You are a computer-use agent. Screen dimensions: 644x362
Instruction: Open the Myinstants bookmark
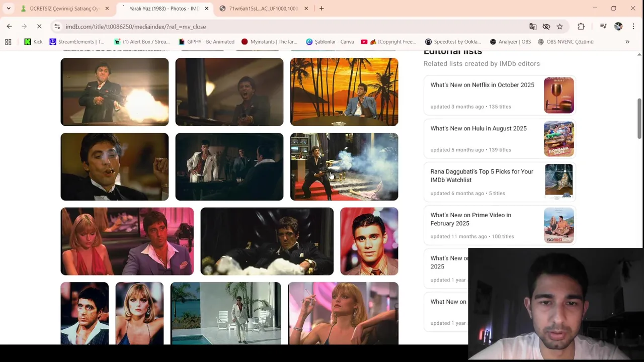269,42
